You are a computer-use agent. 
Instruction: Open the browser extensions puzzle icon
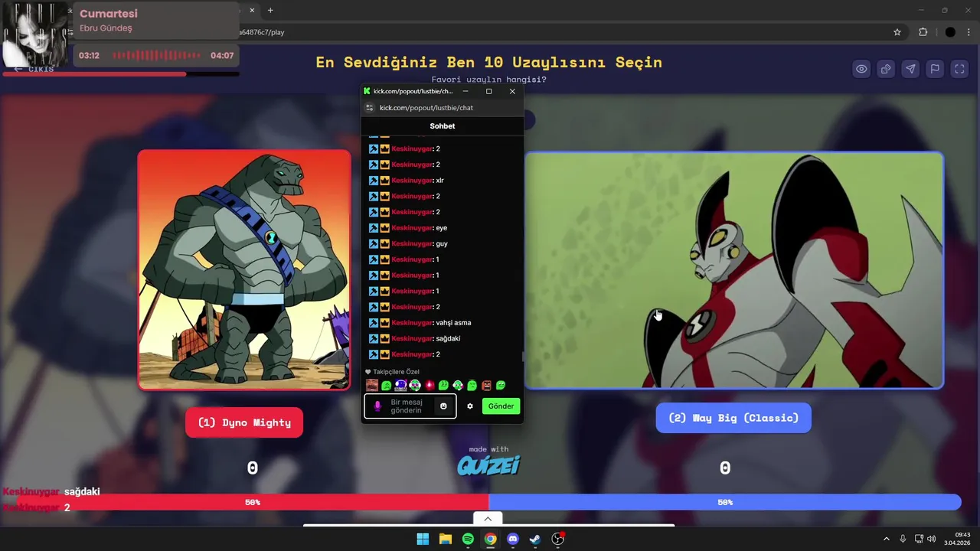point(923,32)
